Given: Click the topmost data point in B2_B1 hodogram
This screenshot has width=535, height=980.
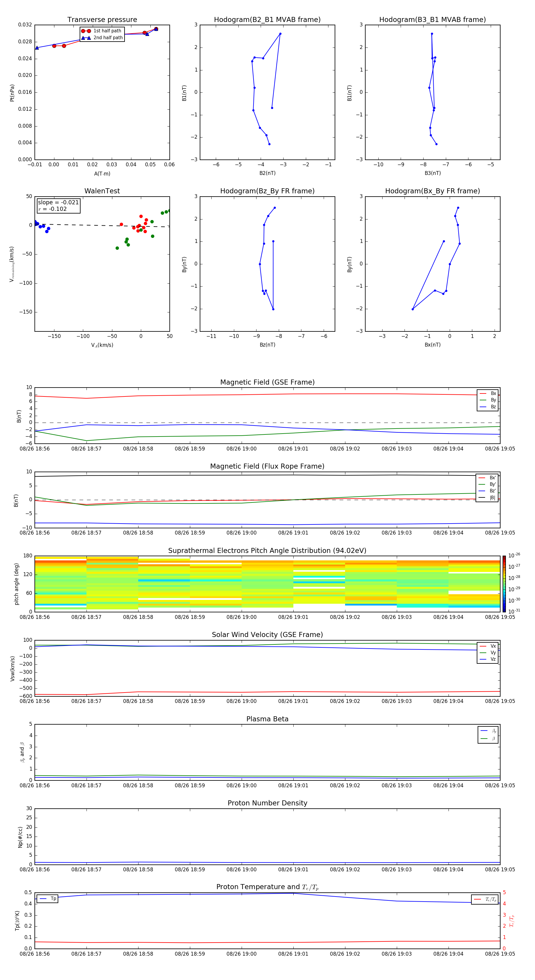Looking at the screenshot, I should 280,34.
